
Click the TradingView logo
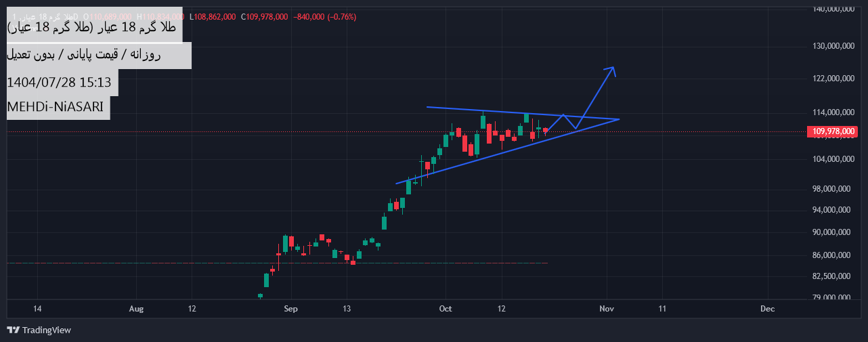tap(39, 330)
